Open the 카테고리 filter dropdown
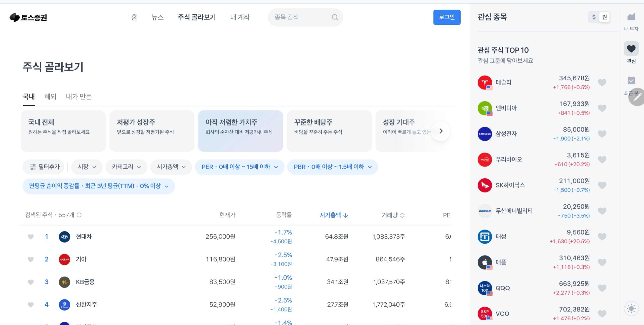Image resolution: width=644 pixels, height=325 pixels. (126, 167)
